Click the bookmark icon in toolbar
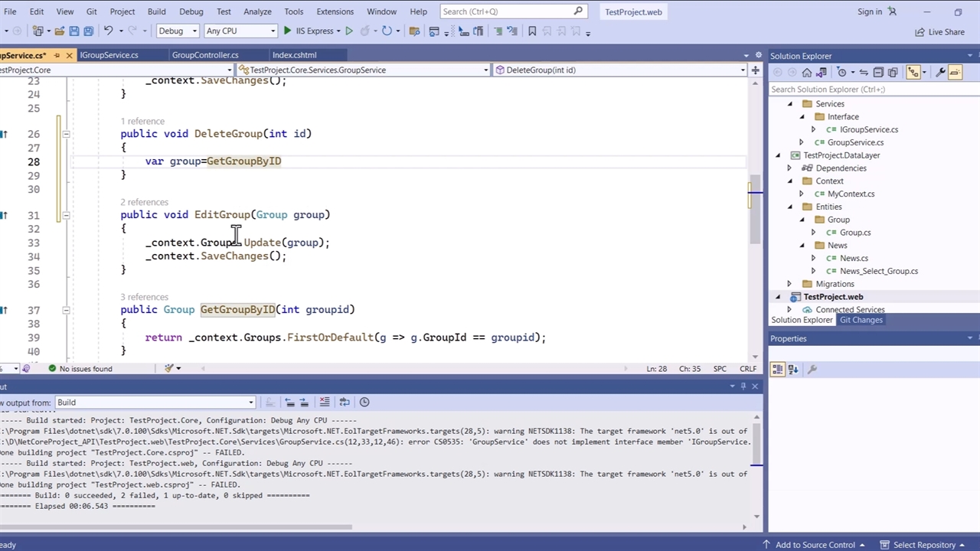980x551 pixels. pos(532,31)
